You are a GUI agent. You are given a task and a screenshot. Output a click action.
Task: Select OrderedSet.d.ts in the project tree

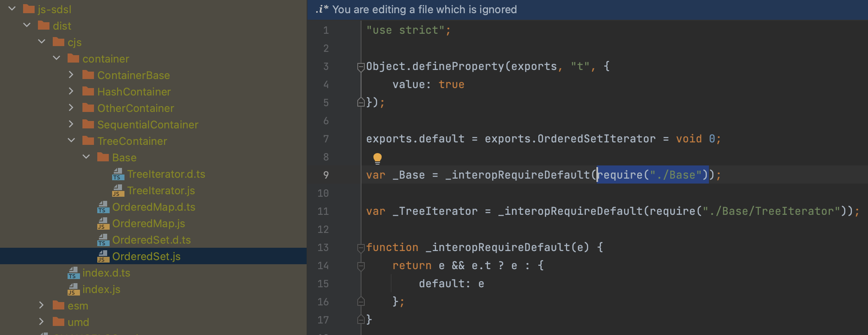(152, 240)
